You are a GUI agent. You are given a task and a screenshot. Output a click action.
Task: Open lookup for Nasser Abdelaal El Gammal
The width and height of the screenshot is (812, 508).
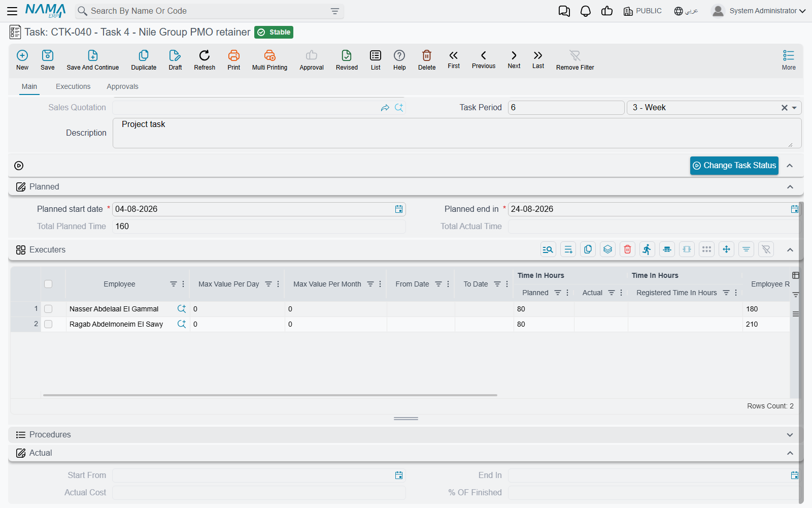click(x=181, y=309)
